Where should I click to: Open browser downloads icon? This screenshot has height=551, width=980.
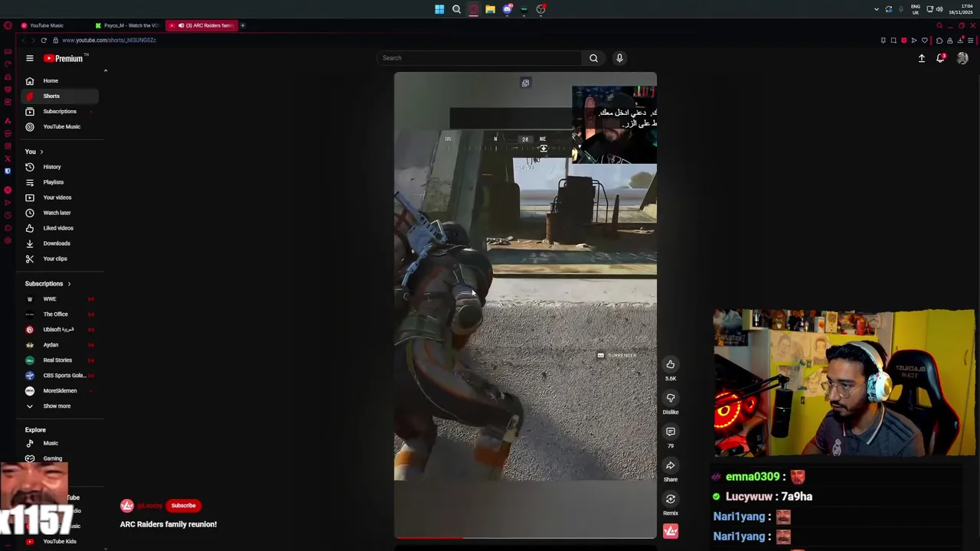coord(960,41)
